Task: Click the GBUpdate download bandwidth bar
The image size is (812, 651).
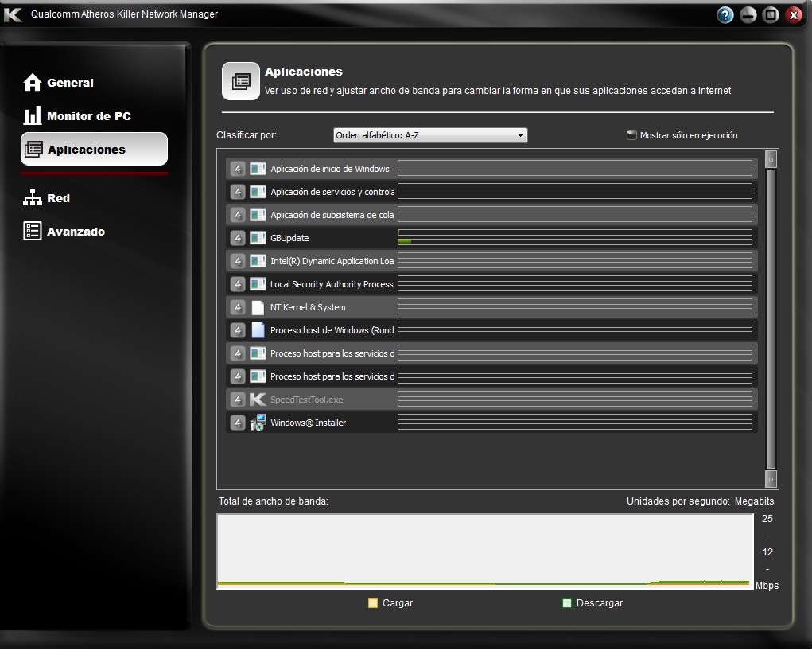Action: point(575,241)
